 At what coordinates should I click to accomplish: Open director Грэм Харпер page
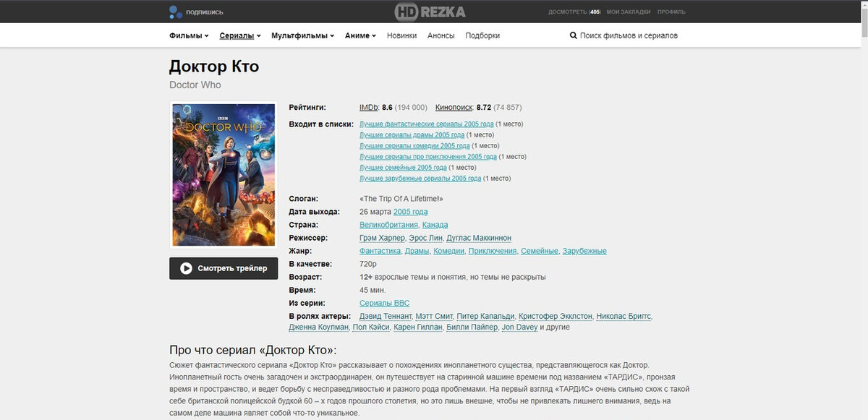[383, 238]
